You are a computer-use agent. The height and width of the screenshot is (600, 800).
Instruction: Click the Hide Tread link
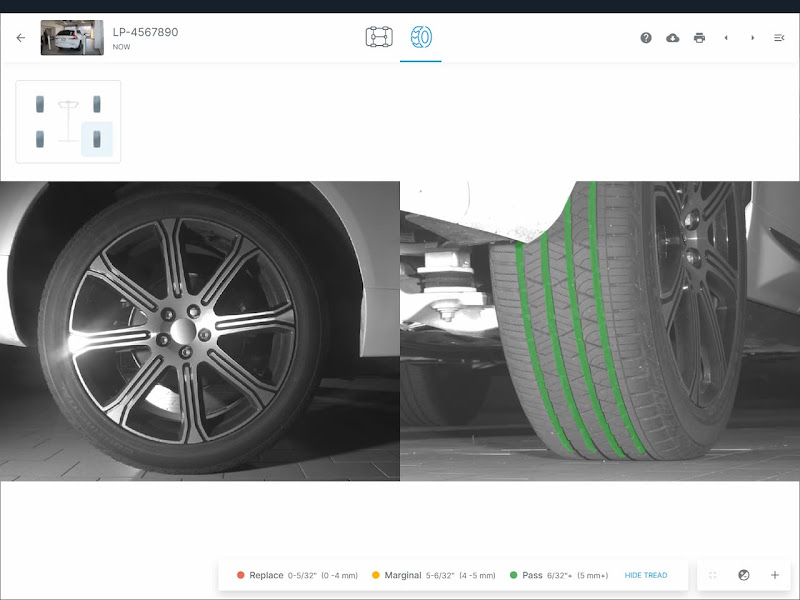(x=645, y=575)
